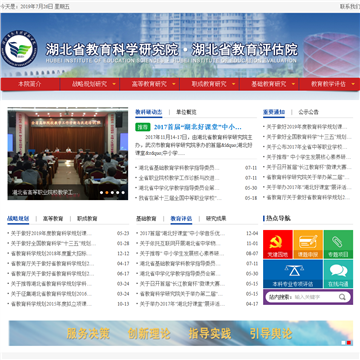360x360 pixels.
Task: Open news 我省在第十三届全国中等职业学校
Action: point(180,198)
